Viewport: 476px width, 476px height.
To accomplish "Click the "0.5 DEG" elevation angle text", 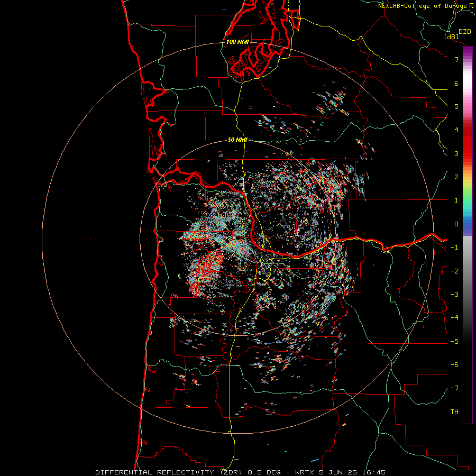I will click(x=264, y=472).
